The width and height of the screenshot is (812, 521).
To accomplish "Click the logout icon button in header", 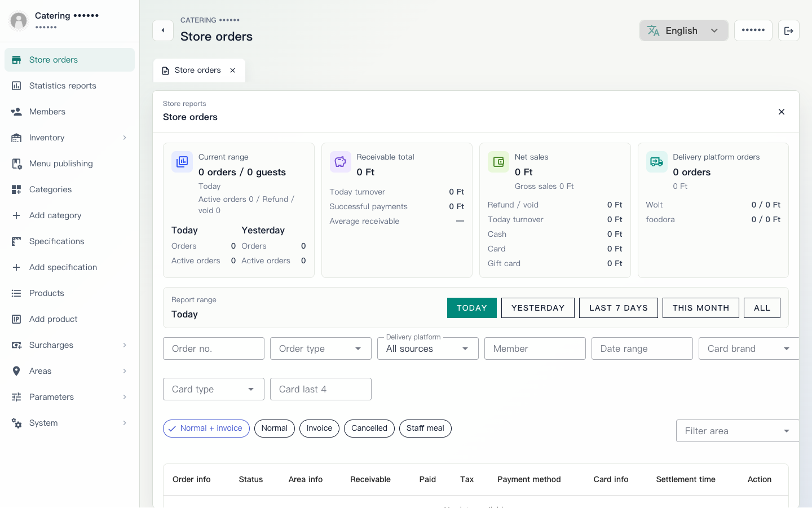I will pyautogui.click(x=789, y=30).
